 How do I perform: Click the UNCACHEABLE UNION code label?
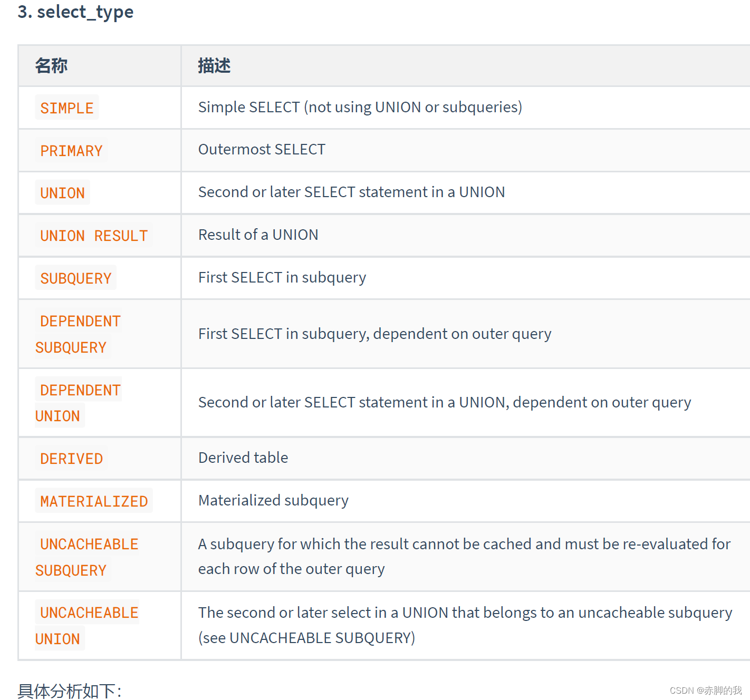[87, 626]
